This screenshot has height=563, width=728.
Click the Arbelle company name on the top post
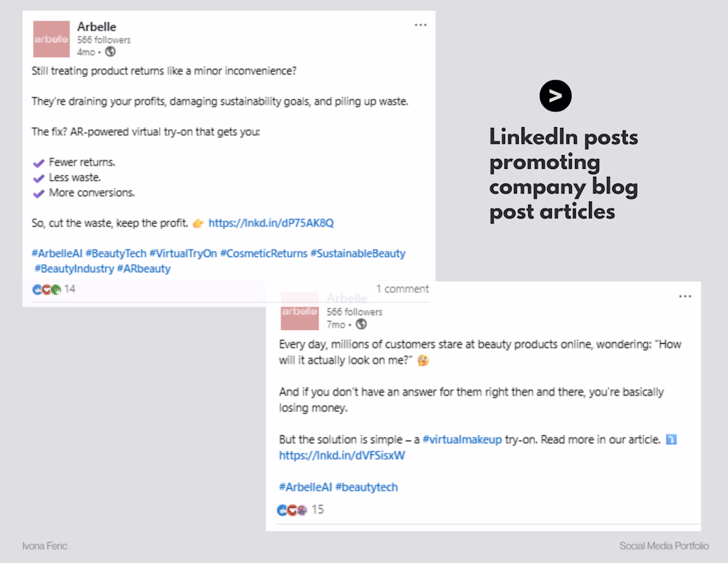pos(97,27)
